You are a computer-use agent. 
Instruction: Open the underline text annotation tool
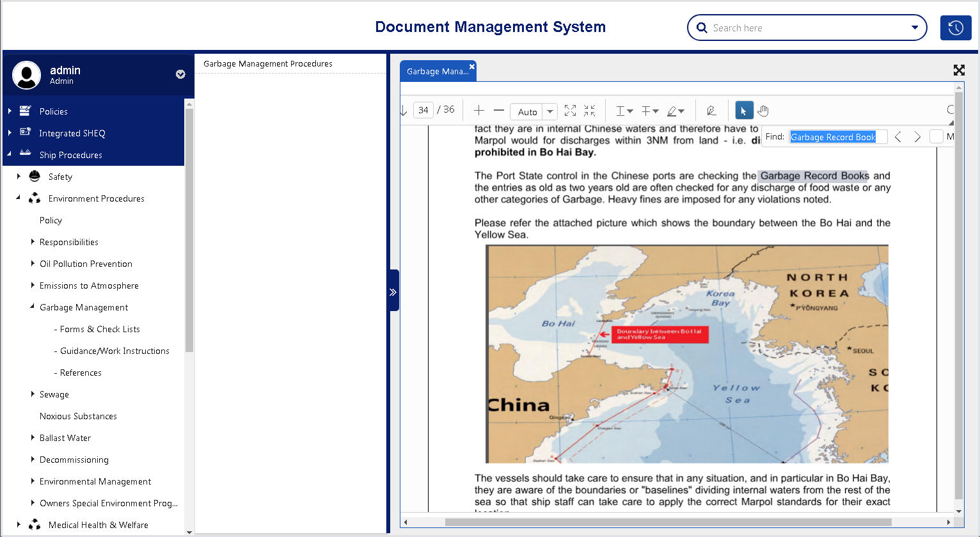(x=624, y=111)
